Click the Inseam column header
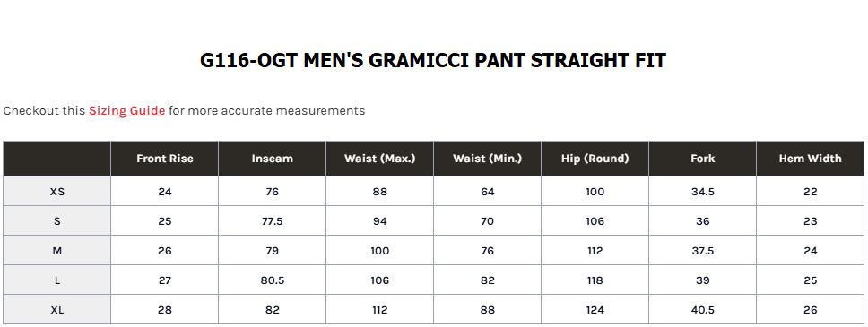 (x=272, y=159)
